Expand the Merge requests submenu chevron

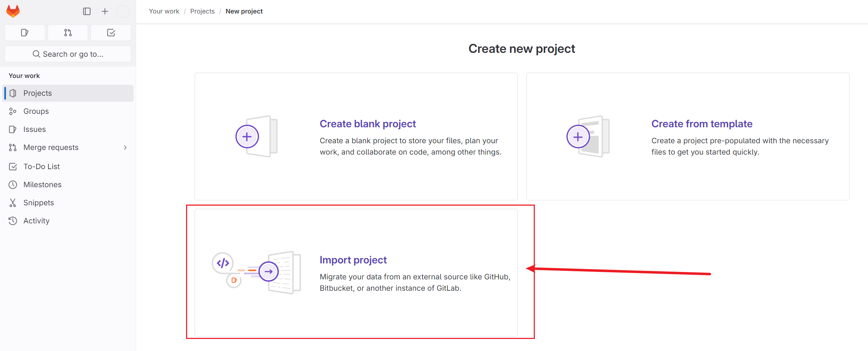tap(125, 147)
